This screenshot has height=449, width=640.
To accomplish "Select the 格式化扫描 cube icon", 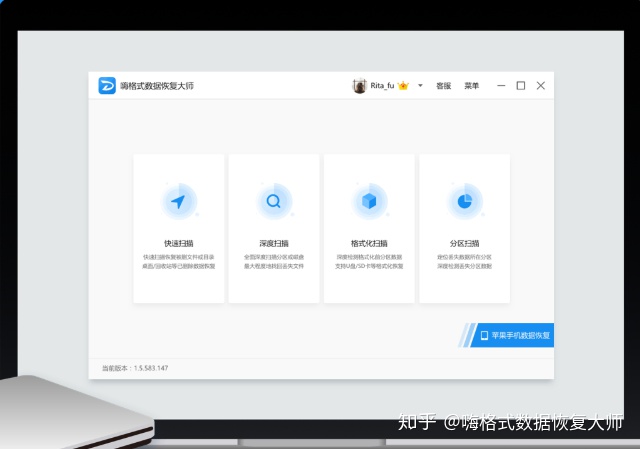I will [369, 201].
